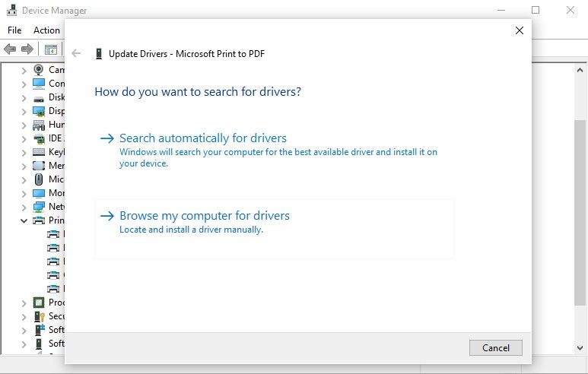Open the File menu in Device Manager
588x374 pixels.
(14, 30)
